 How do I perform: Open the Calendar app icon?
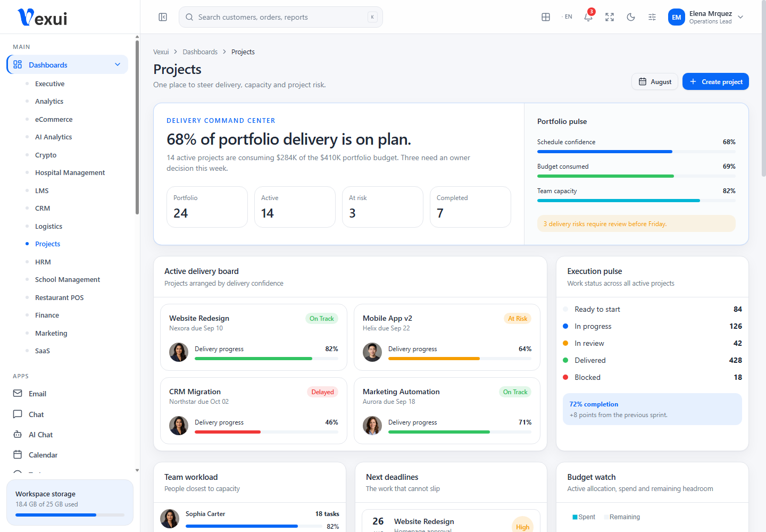pos(18,455)
